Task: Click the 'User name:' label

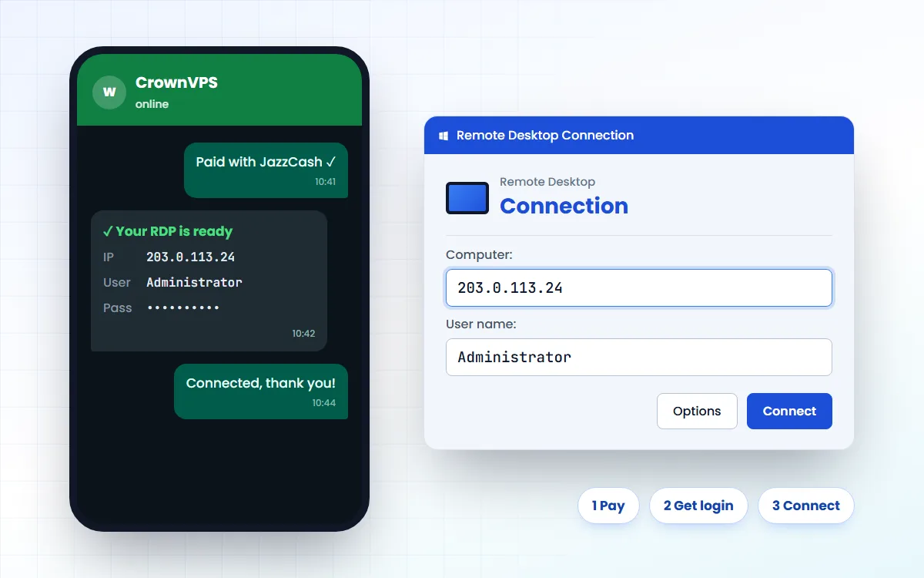Action: pos(481,324)
